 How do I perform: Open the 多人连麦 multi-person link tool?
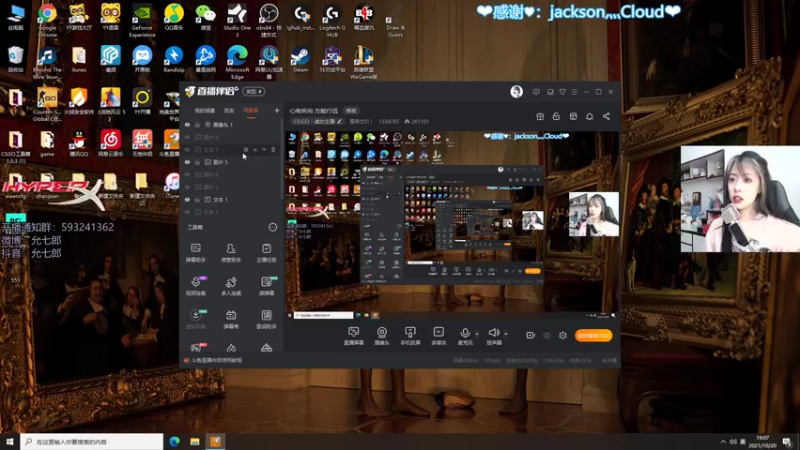pos(231,286)
